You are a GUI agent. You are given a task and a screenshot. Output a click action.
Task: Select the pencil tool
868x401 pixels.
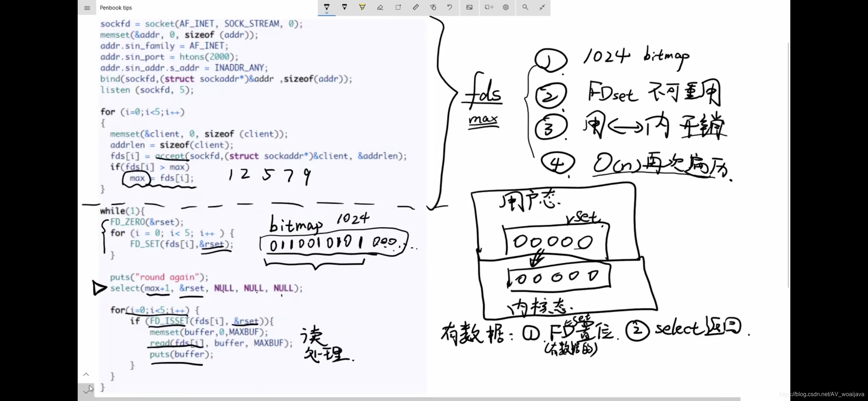345,7
